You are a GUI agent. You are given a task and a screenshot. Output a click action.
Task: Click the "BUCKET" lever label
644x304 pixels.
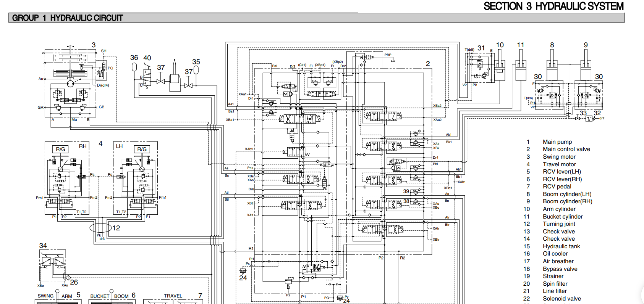(x=100, y=296)
